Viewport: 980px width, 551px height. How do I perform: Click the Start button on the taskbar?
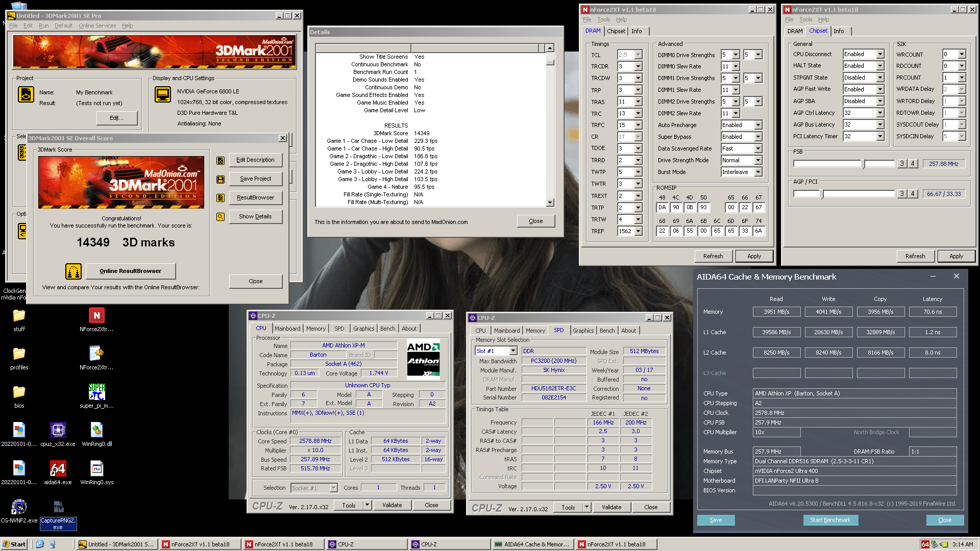pos(14,544)
